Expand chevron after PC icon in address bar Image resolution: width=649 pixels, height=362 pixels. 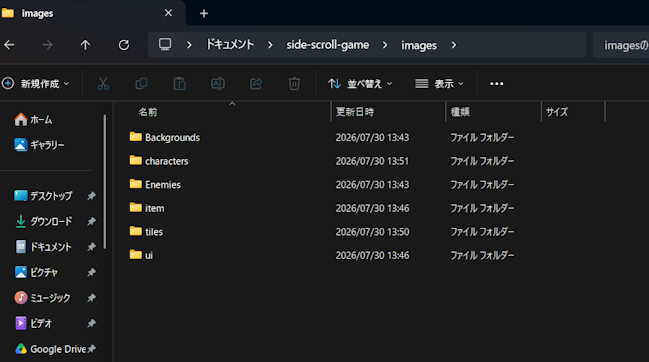[x=189, y=45]
